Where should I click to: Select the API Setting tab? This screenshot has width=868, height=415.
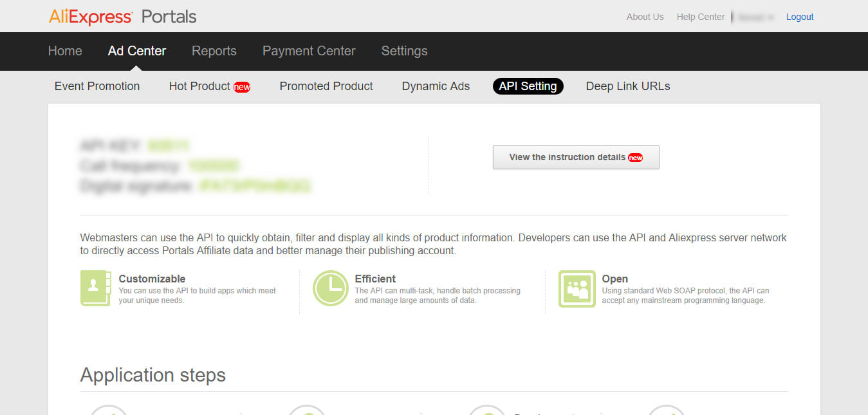click(x=528, y=86)
